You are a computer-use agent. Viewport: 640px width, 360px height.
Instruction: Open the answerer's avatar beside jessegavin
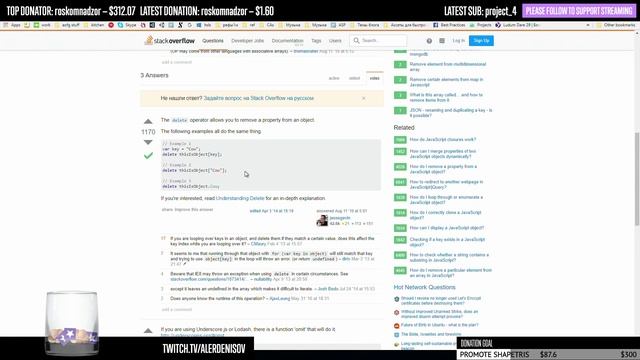coord(322,220)
